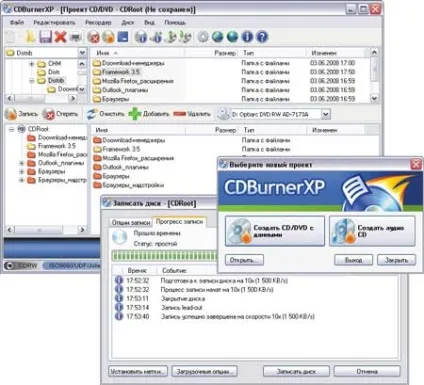Click the grey gear disc toolbar icon
Image resolution: width=424 pixels, height=385 pixels.
(x=203, y=37)
